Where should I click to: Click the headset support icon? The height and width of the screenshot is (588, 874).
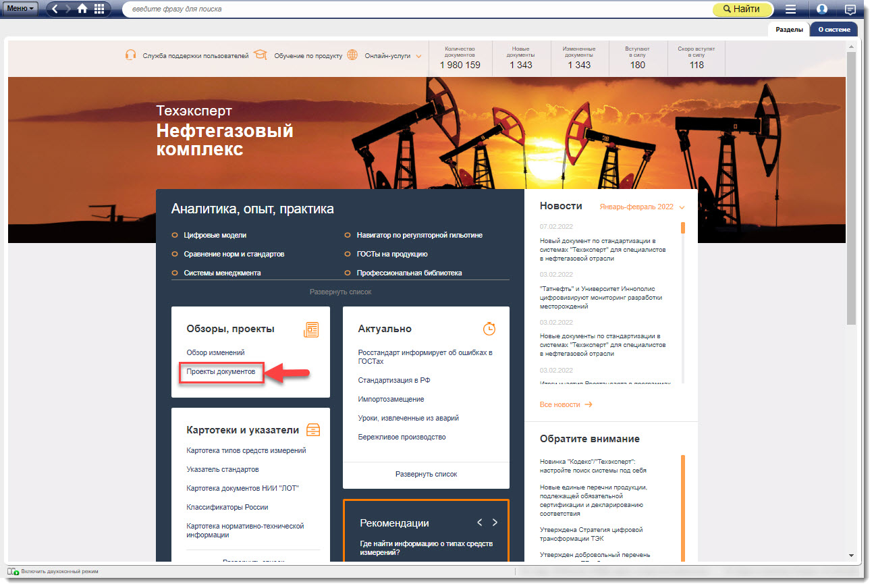pos(131,55)
